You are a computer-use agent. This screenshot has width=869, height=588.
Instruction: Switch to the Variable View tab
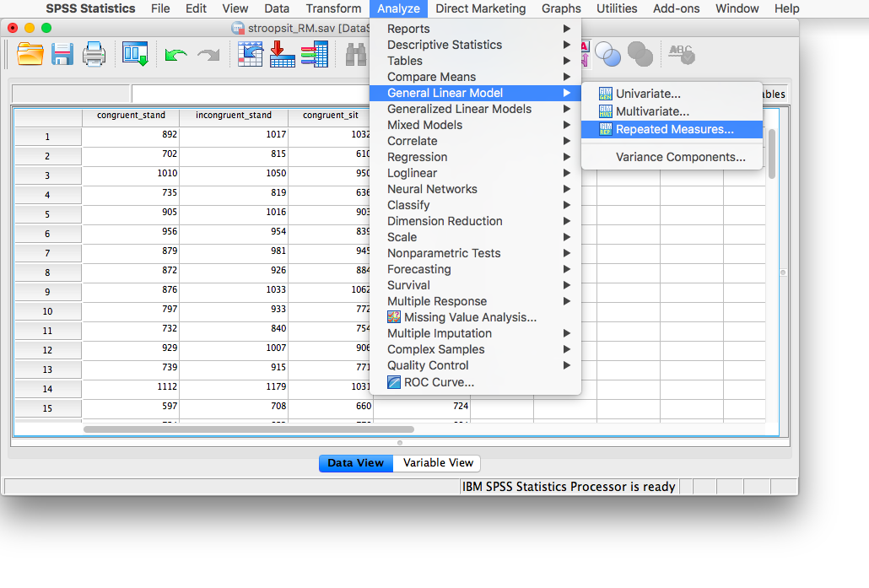click(x=438, y=463)
